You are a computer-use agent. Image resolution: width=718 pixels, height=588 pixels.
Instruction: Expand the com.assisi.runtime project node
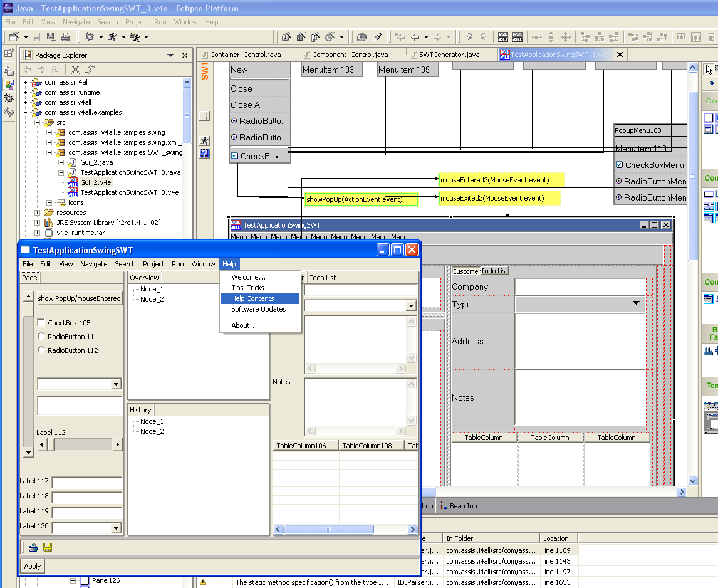click(26, 92)
